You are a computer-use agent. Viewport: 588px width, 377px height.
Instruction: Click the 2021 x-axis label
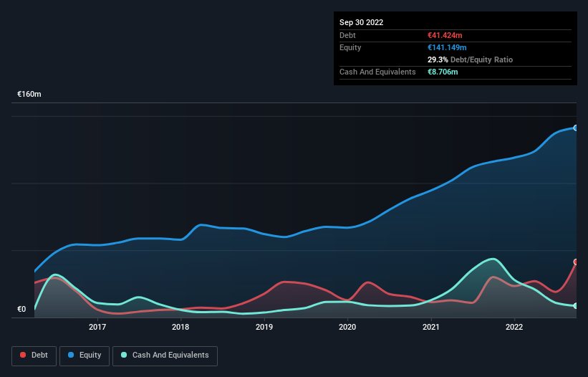pos(431,327)
